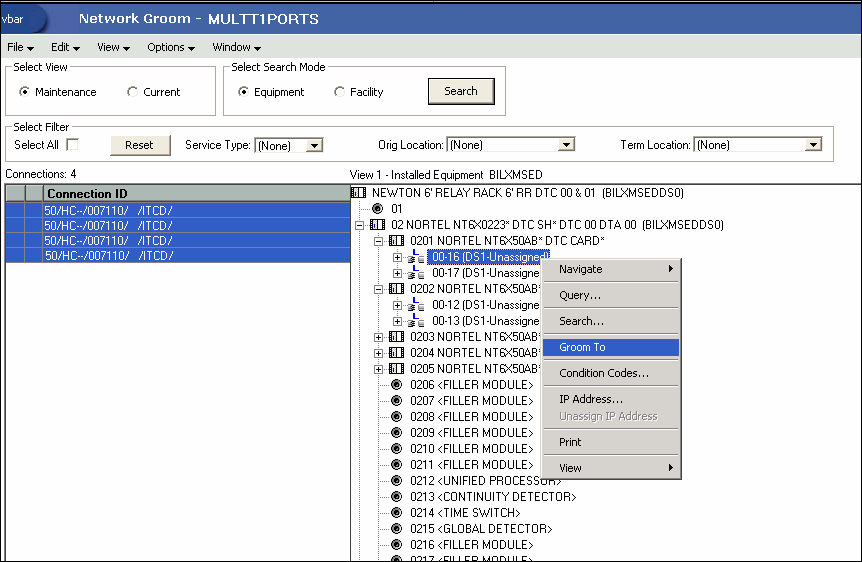Click the card icon beside 0202 NORTEL NT6X50AB
This screenshot has height=562, width=862.
pos(396,288)
